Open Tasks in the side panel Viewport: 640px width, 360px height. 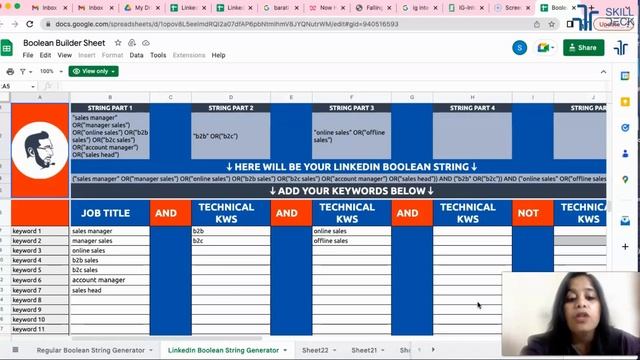pyautogui.click(x=625, y=128)
